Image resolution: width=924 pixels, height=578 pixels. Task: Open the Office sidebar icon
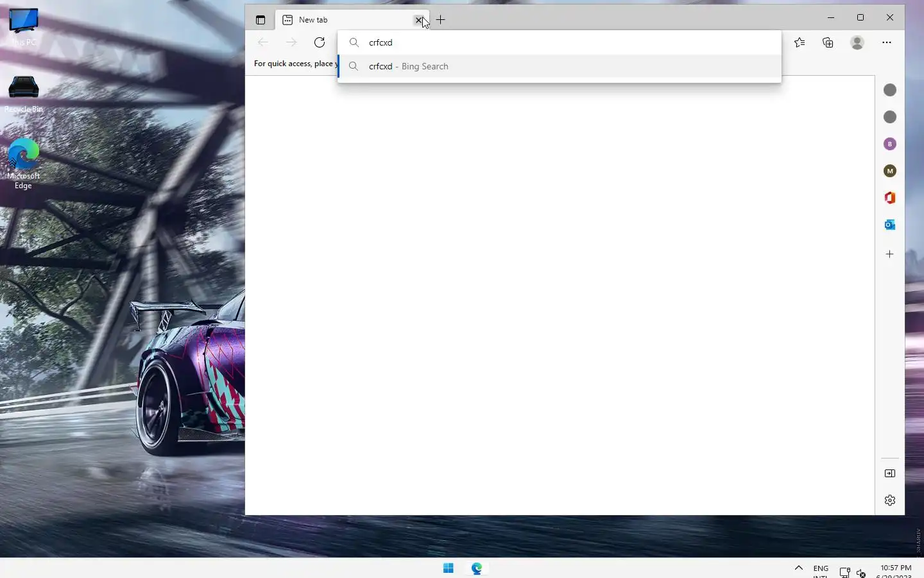[890, 198]
